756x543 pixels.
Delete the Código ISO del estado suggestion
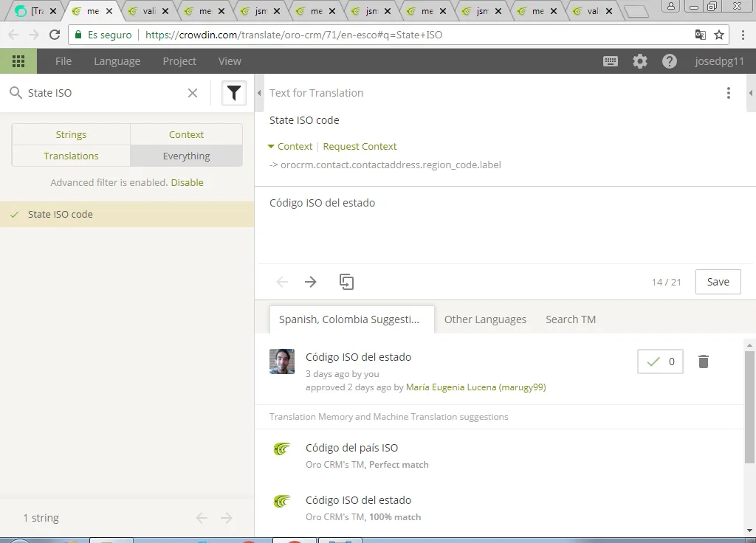704,362
